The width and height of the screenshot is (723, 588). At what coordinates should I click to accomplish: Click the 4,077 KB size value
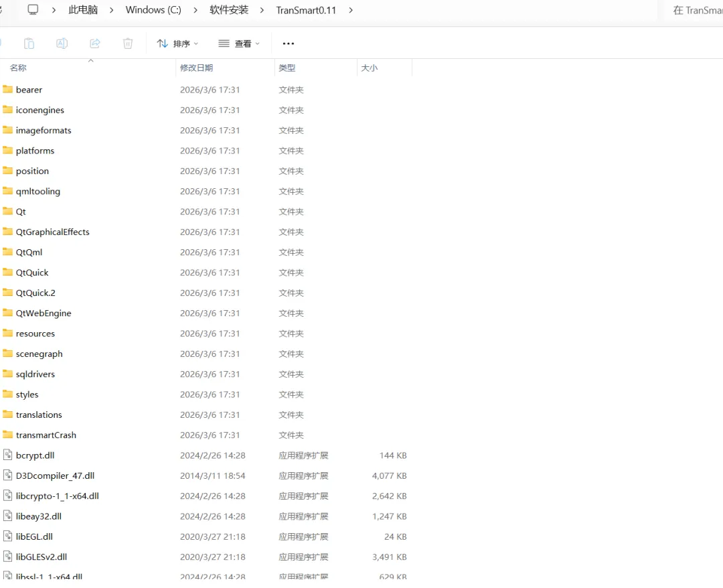pos(389,476)
